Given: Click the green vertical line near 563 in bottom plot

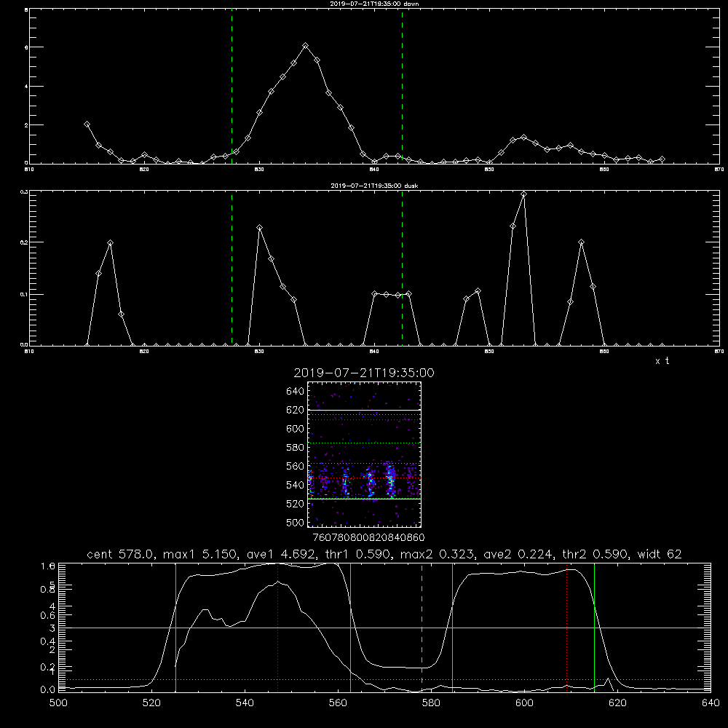Looking at the screenshot, I should pyautogui.click(x=350, y=628).
